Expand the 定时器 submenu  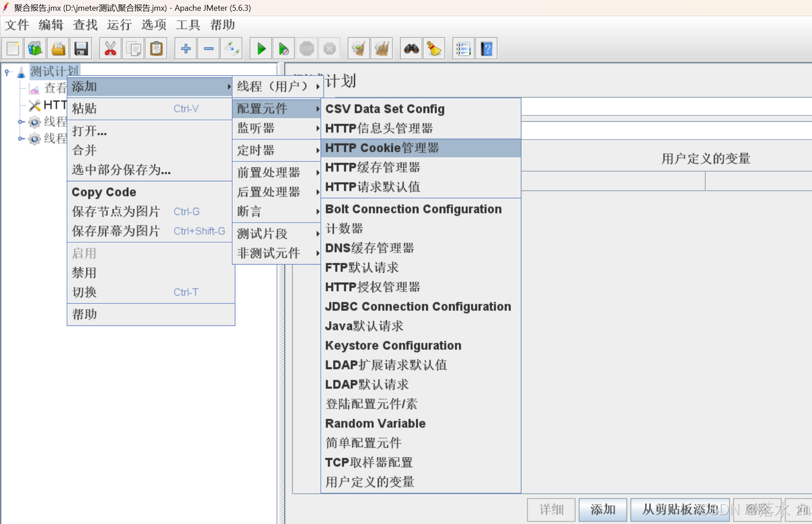pyautogui.click(x=277, y=150)
